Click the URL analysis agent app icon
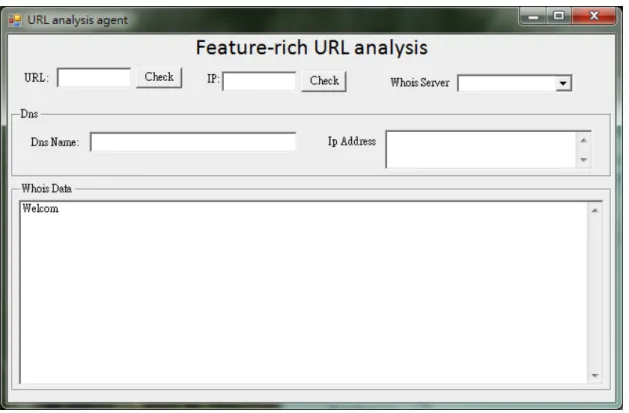This screenshot has width=629, height=413. tap(15, 20)
